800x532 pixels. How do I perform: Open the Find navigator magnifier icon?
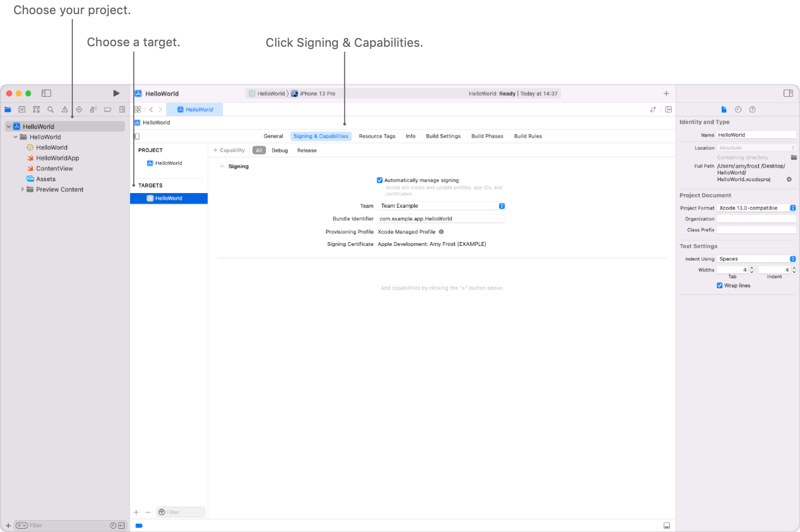tap(51, 109)
